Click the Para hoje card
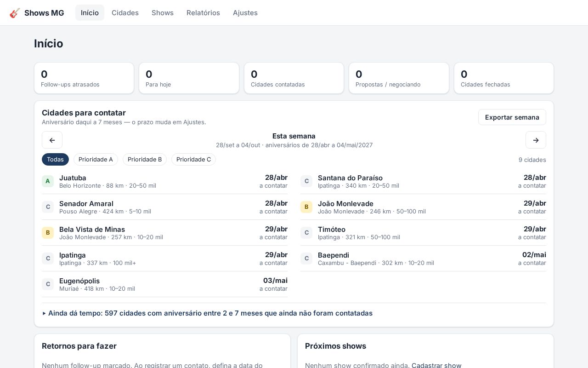Screen dimensions: 588x368 tap(189, 78)
